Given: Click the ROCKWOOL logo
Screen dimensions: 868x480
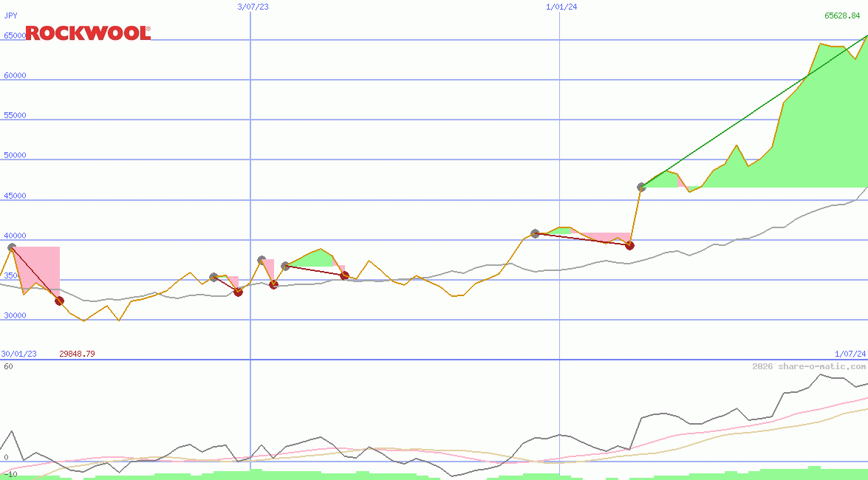Looking at the screenshot, I should pyautogui.click(x=88, y=33).
